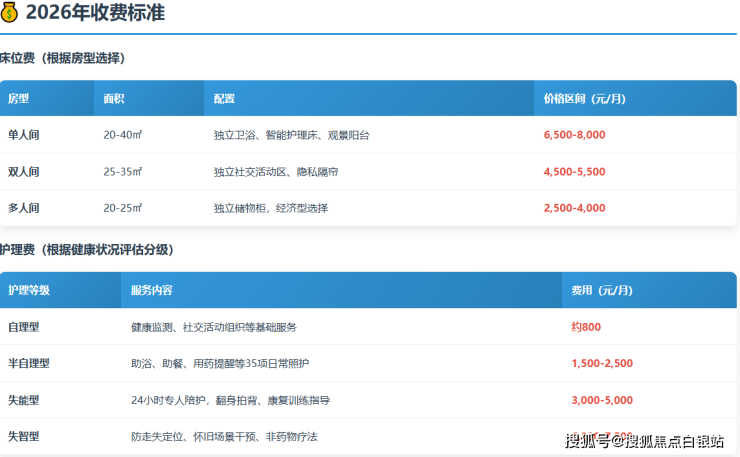Select the 费用（元/月） column header
The image size is (740, 457).
tap(601, 290)
